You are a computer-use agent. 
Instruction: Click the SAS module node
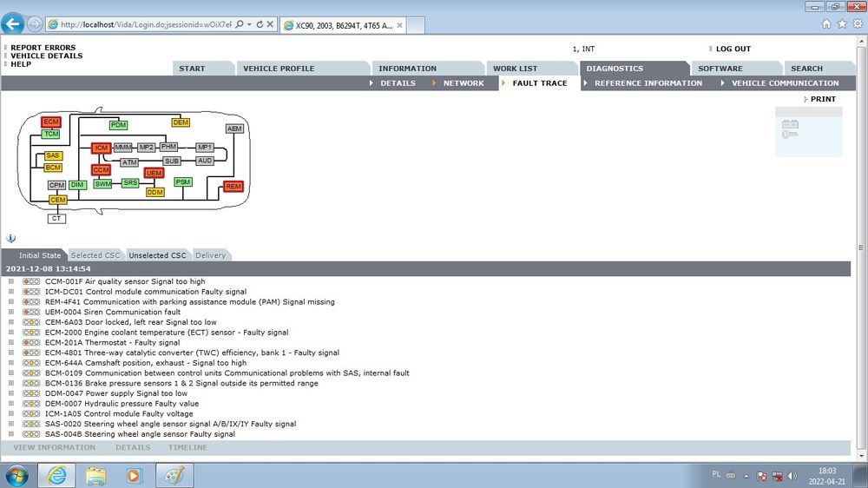pos(53,155)
